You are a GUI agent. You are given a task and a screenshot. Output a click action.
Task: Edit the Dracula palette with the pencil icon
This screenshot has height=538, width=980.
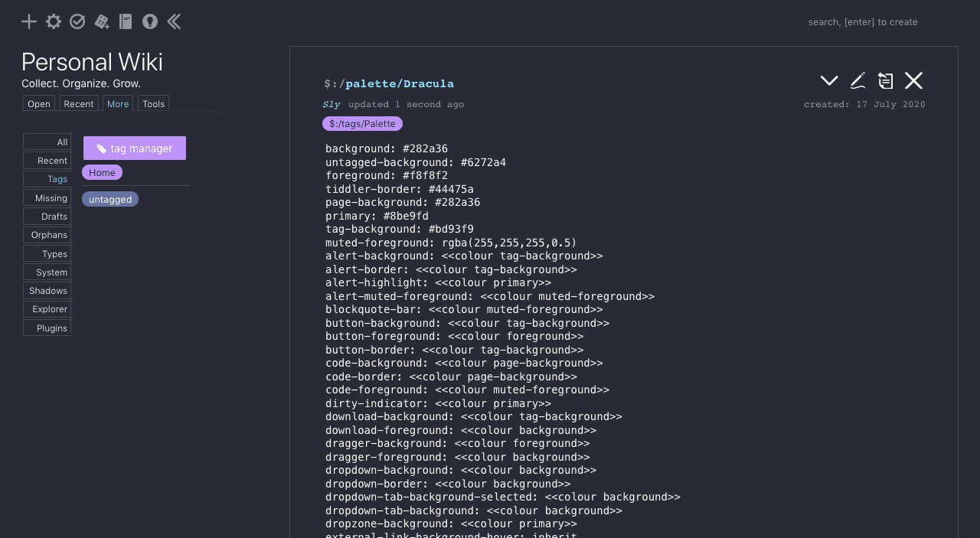[x=857, y=80]
